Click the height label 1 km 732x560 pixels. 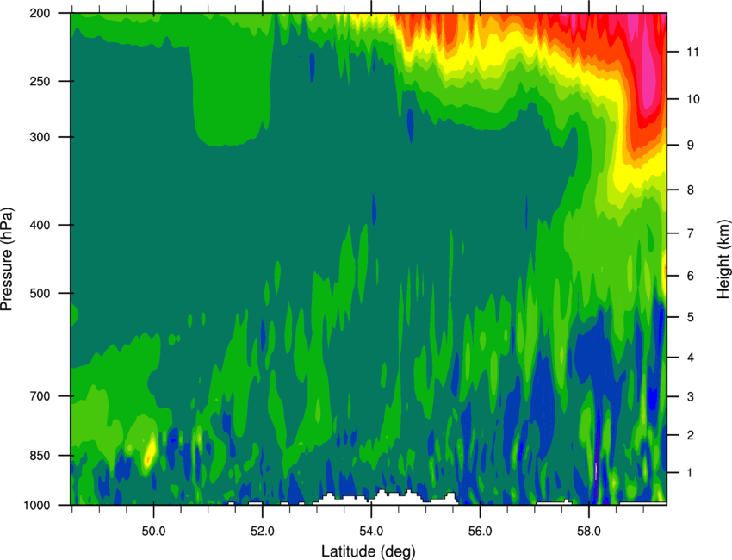[x=690, y=473]
